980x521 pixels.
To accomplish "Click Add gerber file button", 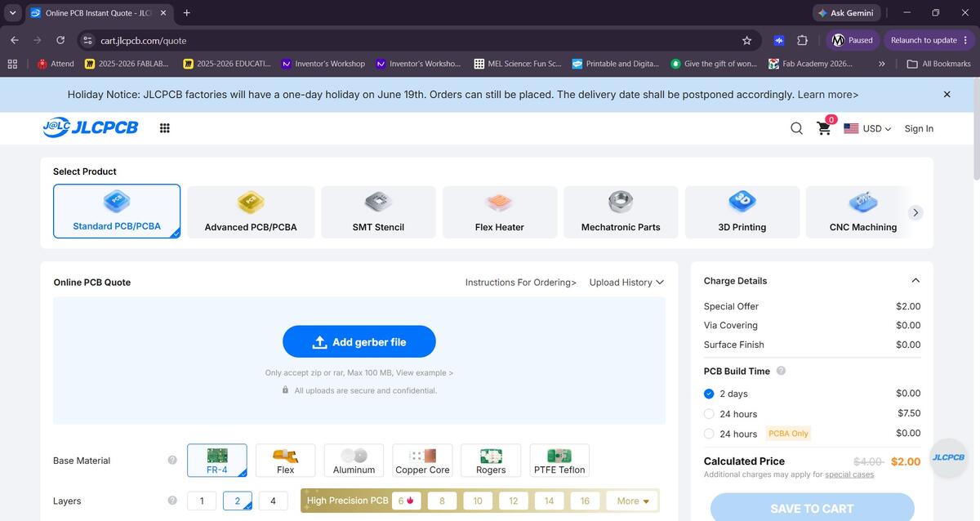I will 359,341.
